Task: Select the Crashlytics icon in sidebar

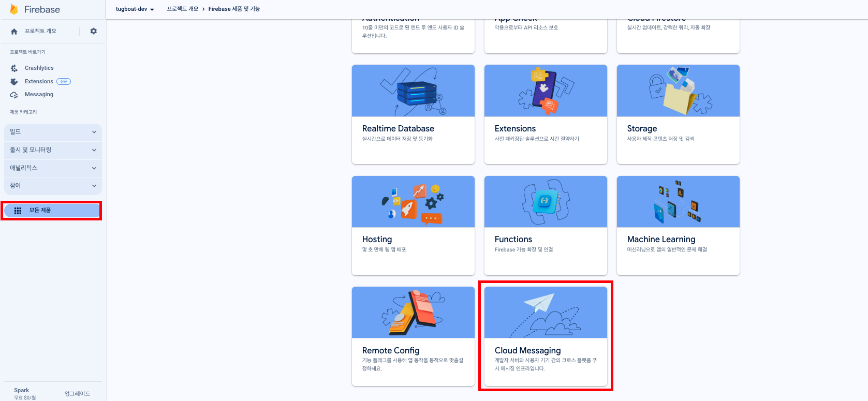Action: pos(14,68)
